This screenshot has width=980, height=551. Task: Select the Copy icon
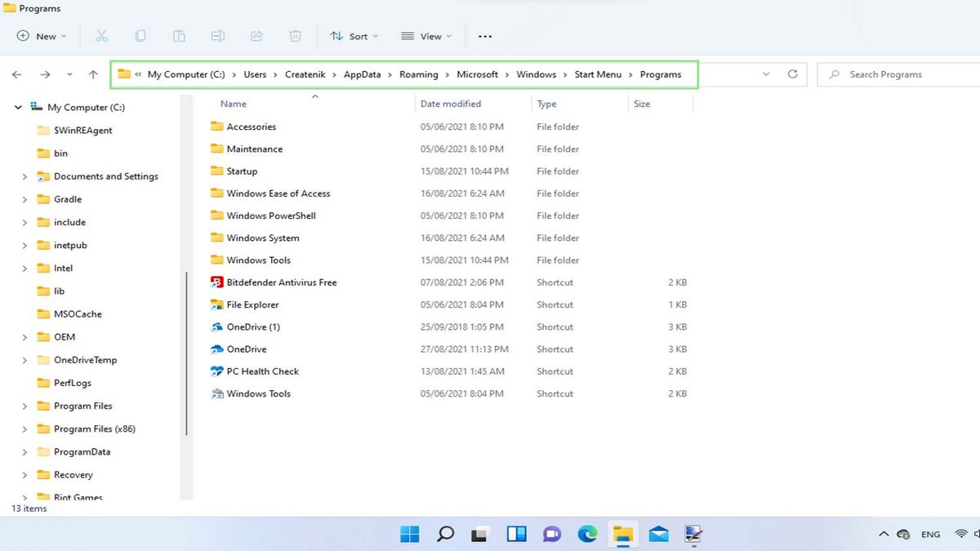[140, 36]
